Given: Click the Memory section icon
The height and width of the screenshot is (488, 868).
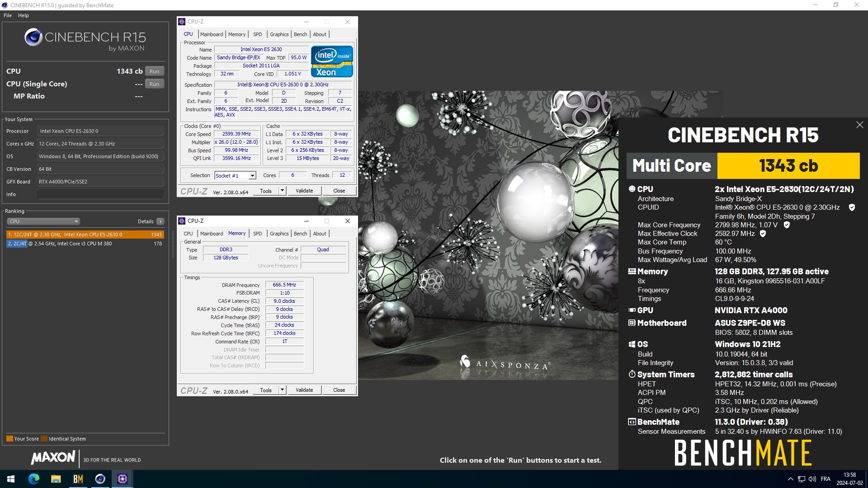Looking at the screenshot, I should coord(632,272).
